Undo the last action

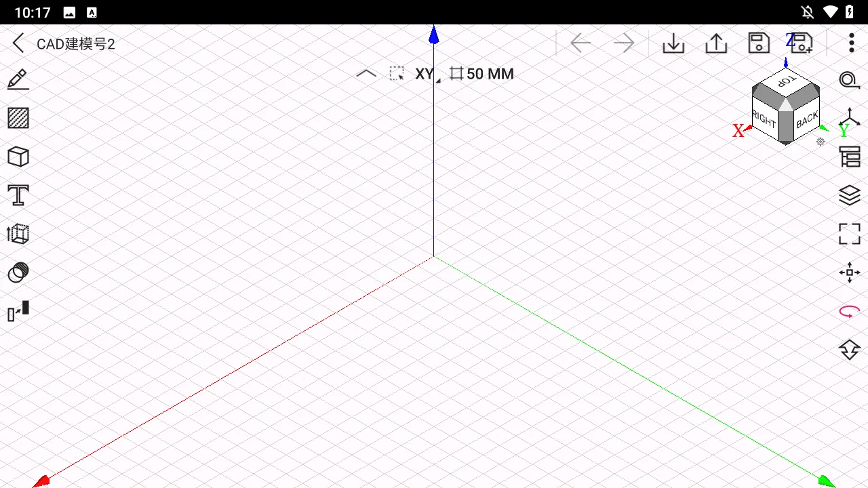tap(581, 43)
